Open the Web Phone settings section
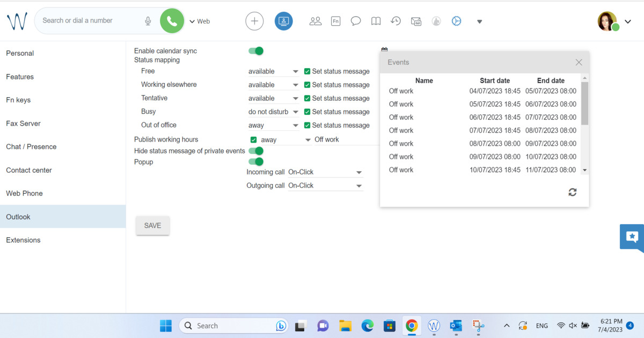This screenshot has height=338, width=644. [x=24, y=193]
